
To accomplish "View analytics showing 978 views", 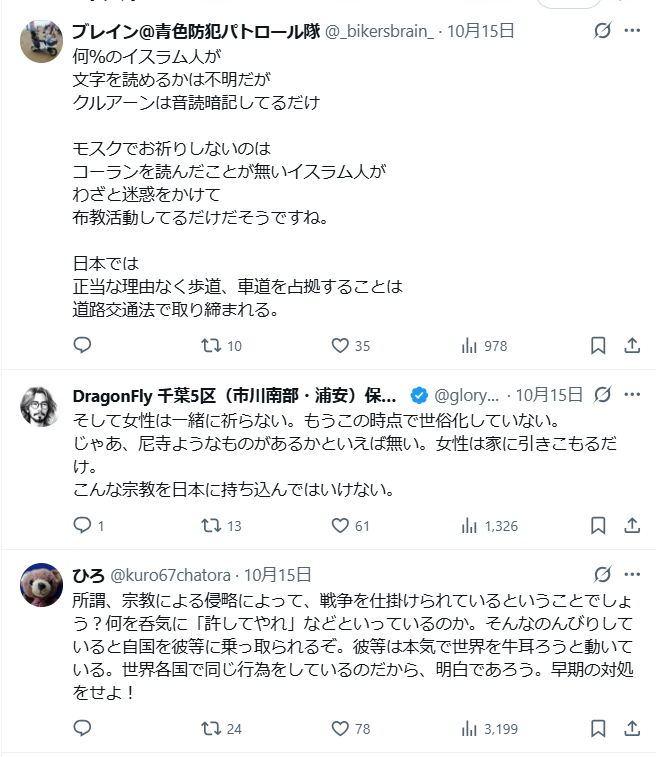I will pos(469,346).
